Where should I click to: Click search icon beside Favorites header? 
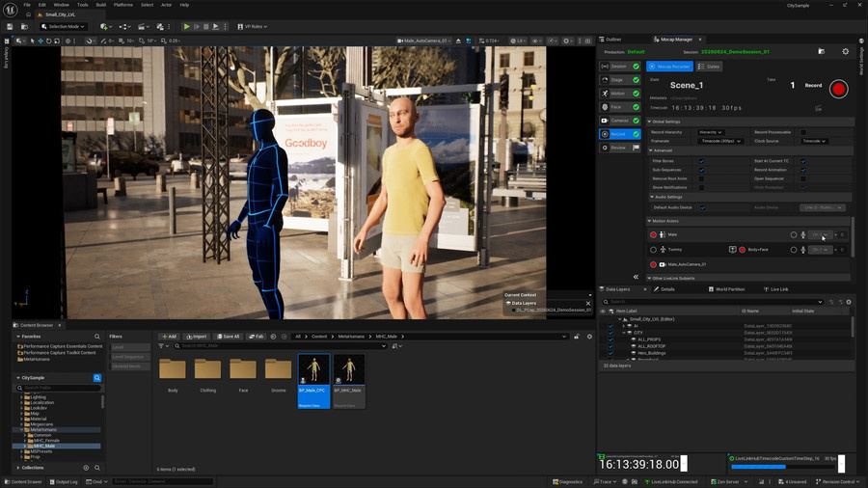point(96,337)
